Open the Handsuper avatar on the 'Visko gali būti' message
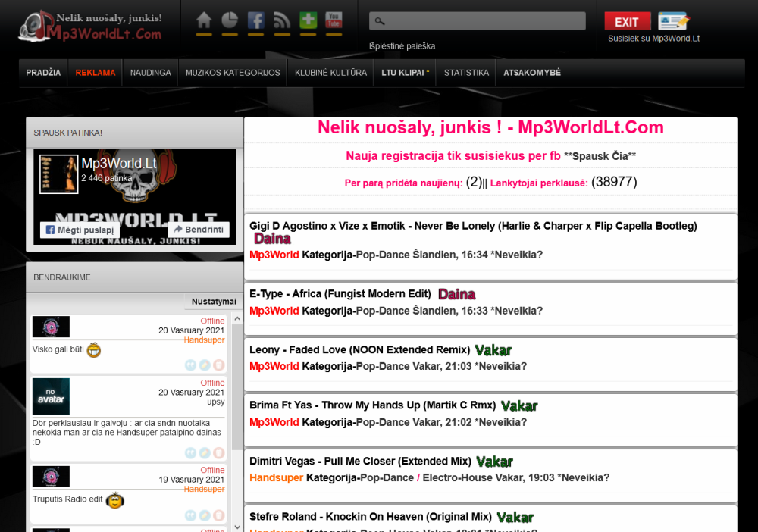Image resolution: width=758 pixels, height=532 pixels. point(51,327)
